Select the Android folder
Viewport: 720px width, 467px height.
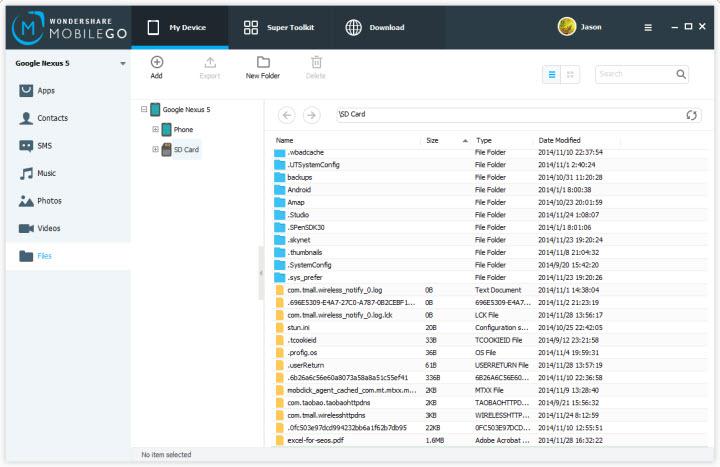click(x=489, y=190)
